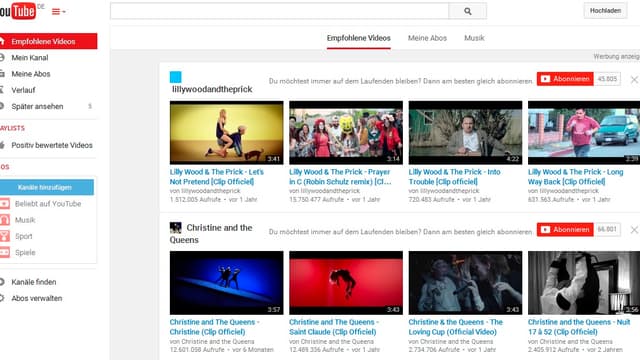Click the magnifier search button

(468, 11)
